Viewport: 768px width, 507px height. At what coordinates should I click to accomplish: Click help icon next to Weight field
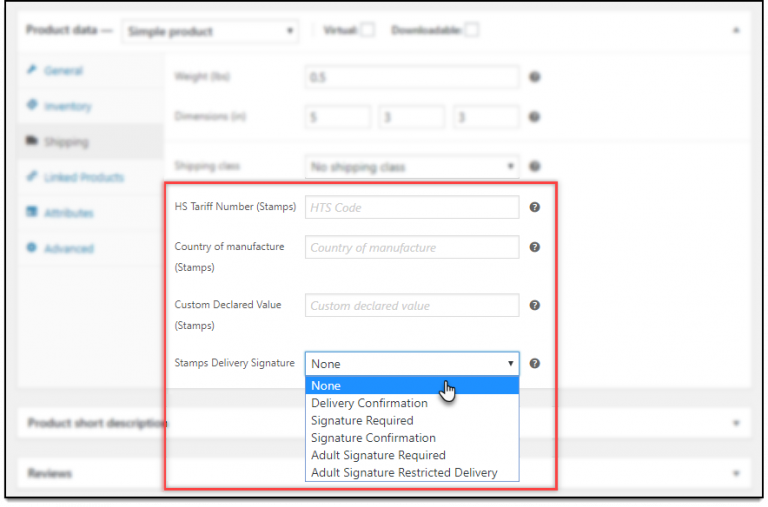(x=534, y=77)
